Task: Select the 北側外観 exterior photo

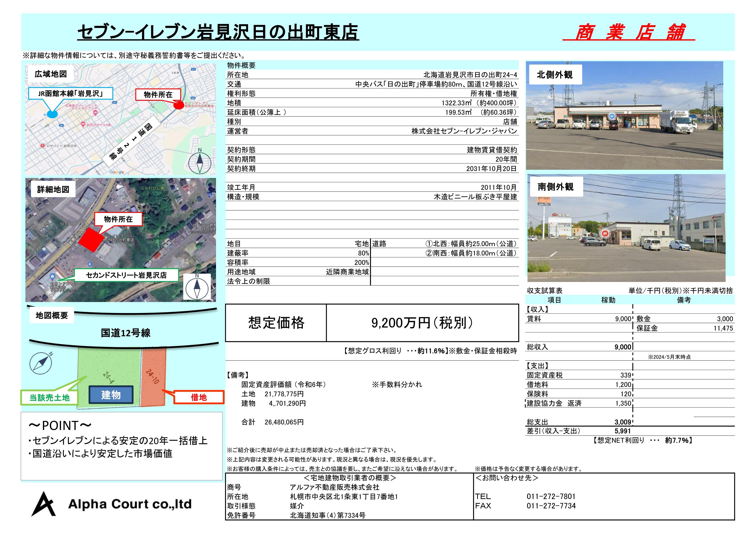Action: pyautogui.click(x=624, y=115)
